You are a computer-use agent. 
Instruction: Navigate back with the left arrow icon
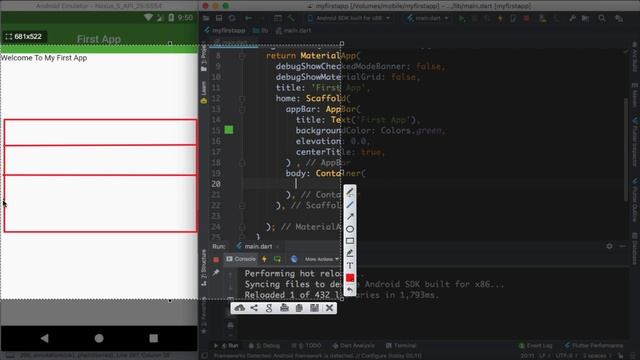[x=248, y=18]
